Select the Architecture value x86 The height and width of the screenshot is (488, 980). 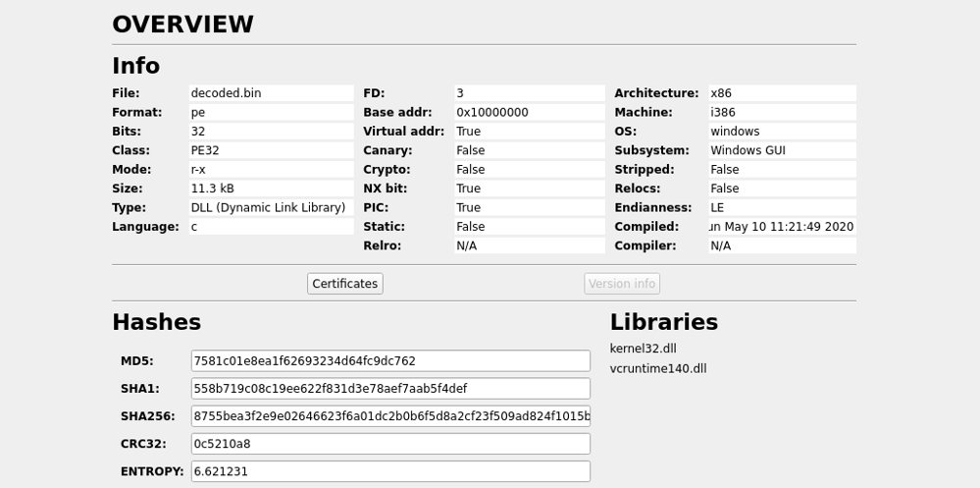click(782, 93)
